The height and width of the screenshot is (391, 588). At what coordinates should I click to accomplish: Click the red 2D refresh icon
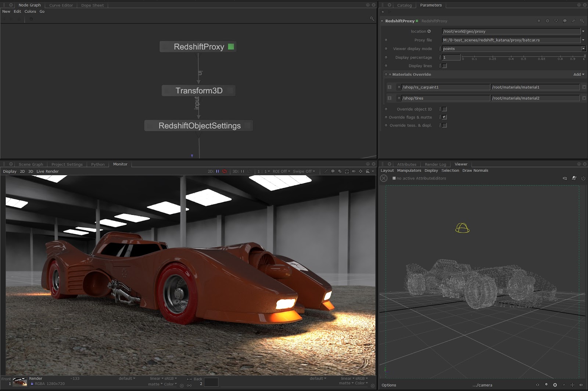(224, 171)
